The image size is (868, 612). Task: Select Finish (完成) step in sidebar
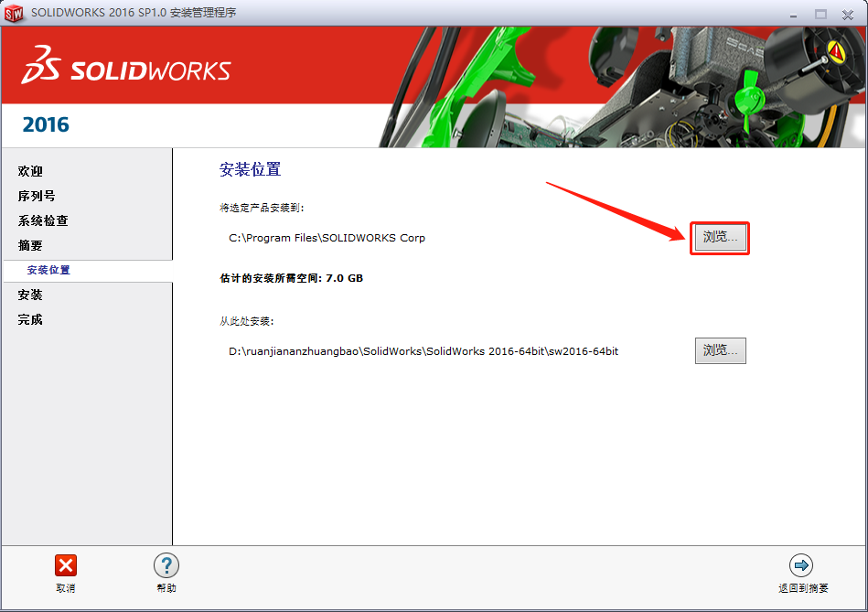click(x=30, y=319)
